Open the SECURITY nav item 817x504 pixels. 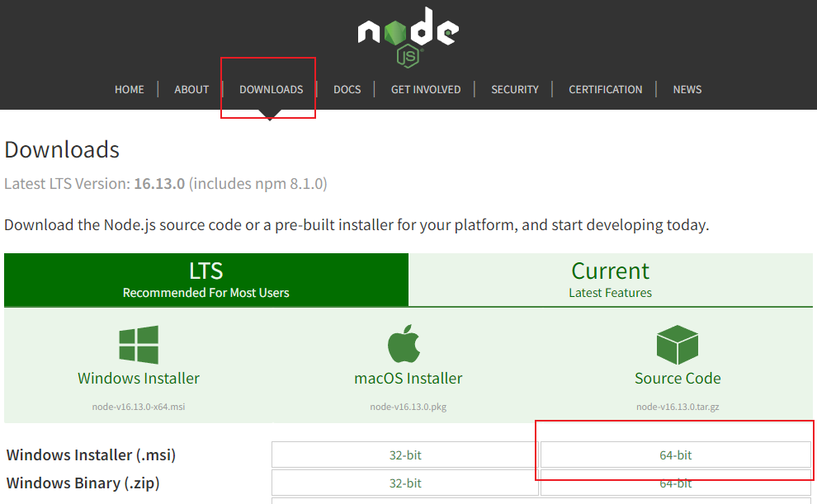515,90
